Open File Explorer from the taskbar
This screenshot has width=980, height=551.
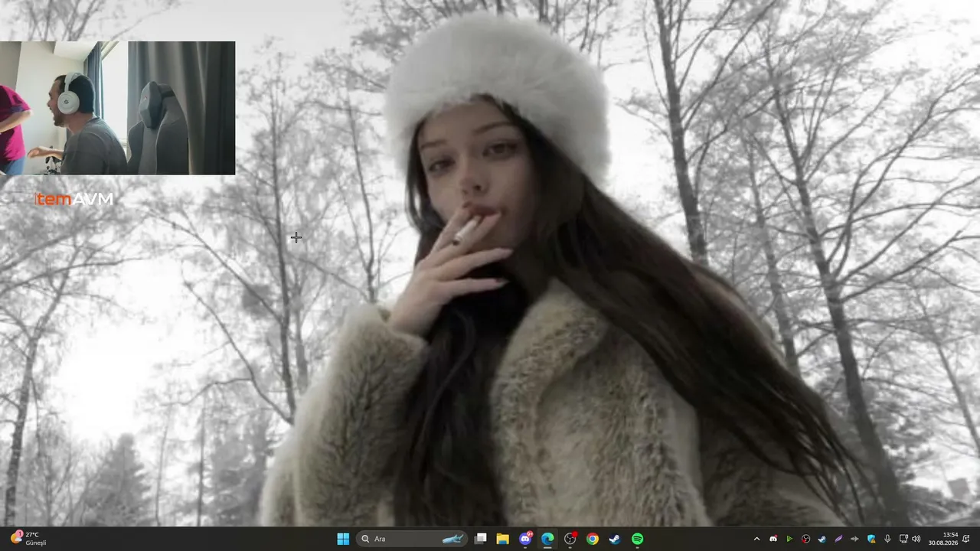[x=502, y=539]
